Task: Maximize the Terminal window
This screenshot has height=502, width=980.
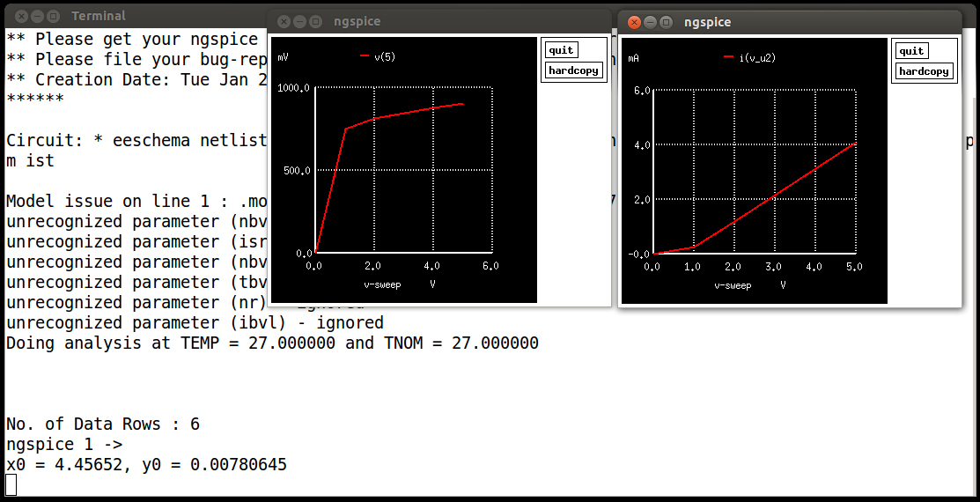Action: [x=53, y=16]
